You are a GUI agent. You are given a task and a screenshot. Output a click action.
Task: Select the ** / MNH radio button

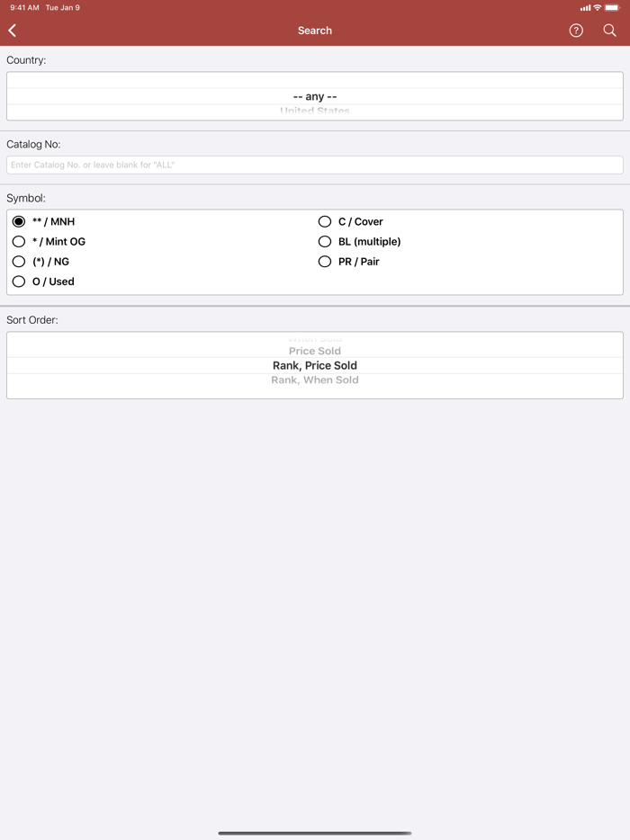coord(19,221)
